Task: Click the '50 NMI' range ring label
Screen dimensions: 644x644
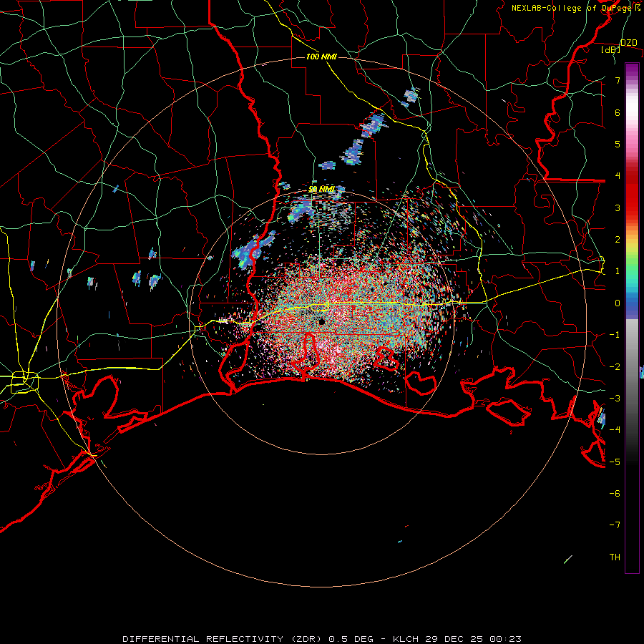Action: [x=321, y=190]
